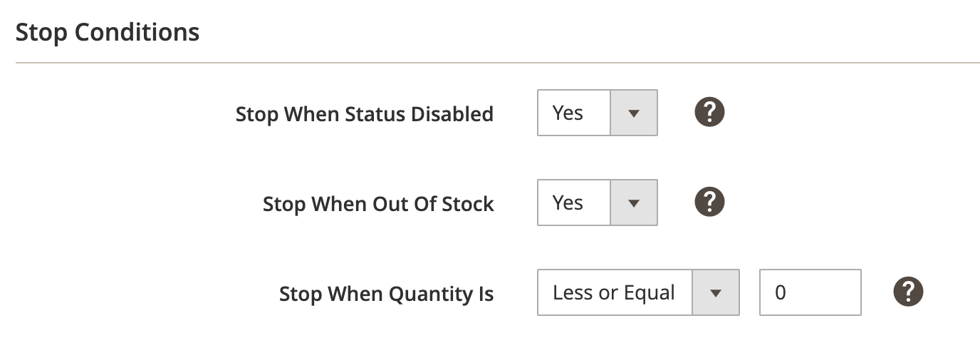
Task: Click the Stop When Status Disabled label
Action: (x=364, y=114)
